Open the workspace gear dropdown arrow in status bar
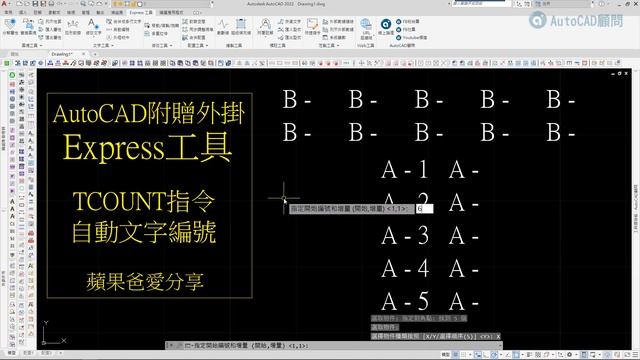This screenshot has height=360, width=640. [x=575, y=355]
